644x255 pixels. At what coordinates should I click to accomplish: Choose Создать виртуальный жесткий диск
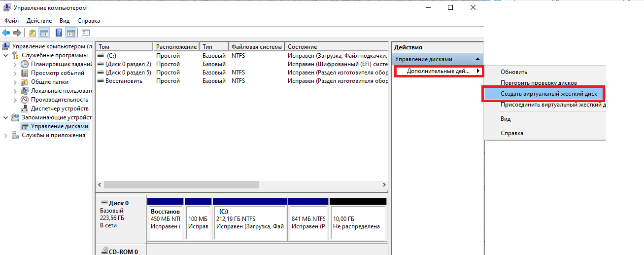click(x=542, y=94)
